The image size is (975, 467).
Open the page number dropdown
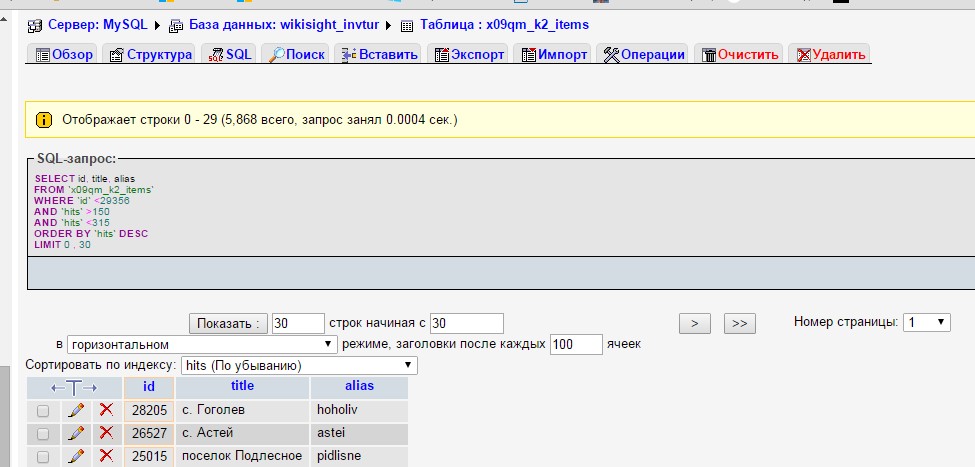click(x=926, y=322)
